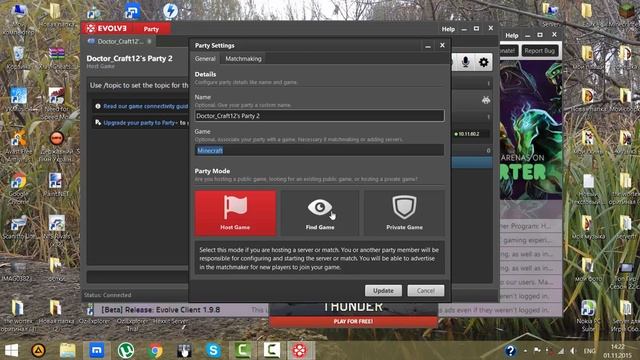The image size is (640, 360).
Task: Click the chat message input box
Action: click(138, 276)
